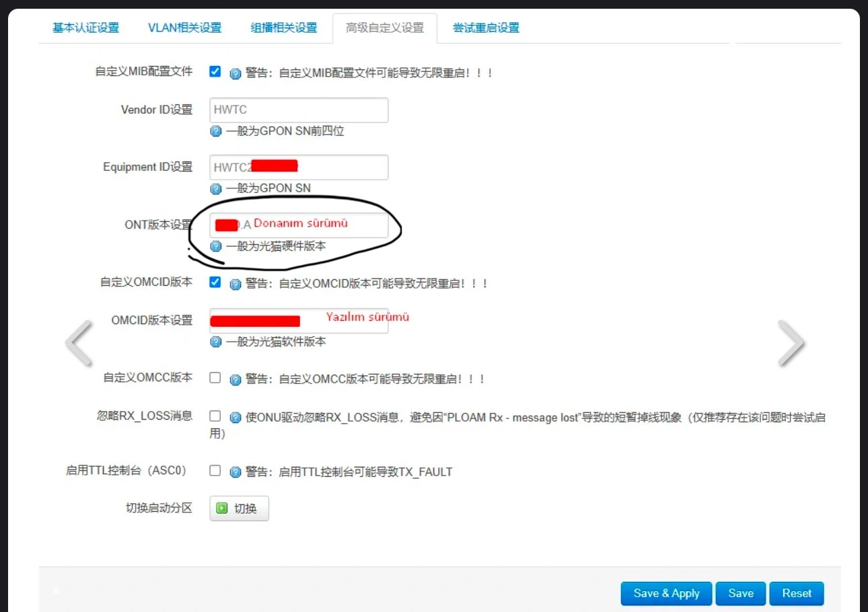Click the 自定义MIB配置文件 label
The width and height of the screenshot is (868, 612).
point(143,71)
